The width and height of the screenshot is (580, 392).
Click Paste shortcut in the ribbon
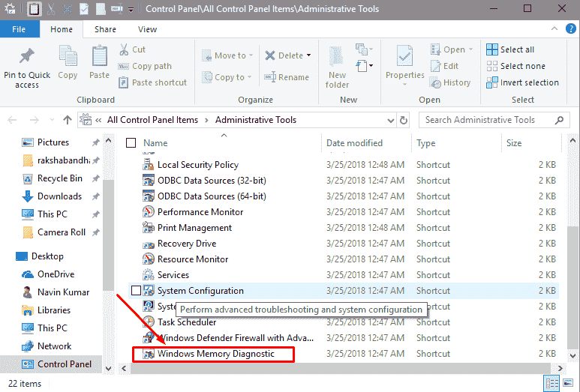pyautogui.click(x=152, y=82)
